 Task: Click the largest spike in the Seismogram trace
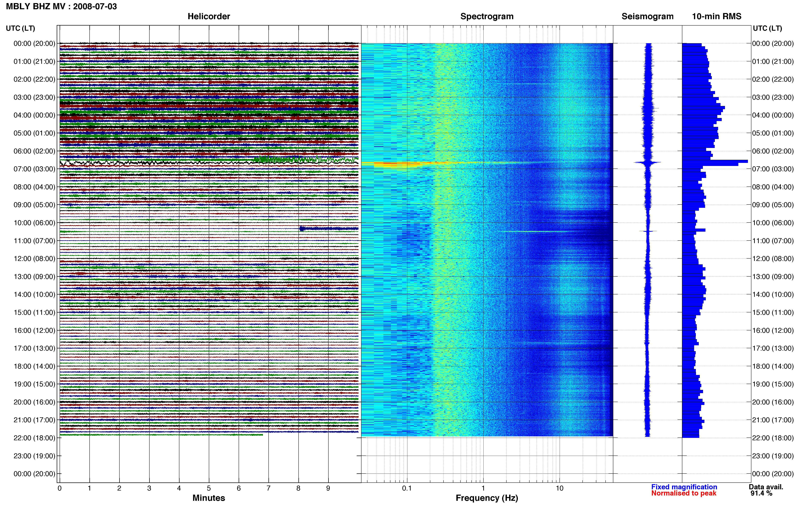(648, 163)
